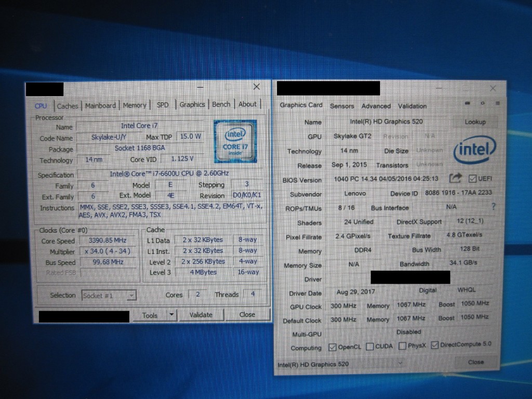Switch to the Bench tab
532x399 pixels.
point(221,104)
